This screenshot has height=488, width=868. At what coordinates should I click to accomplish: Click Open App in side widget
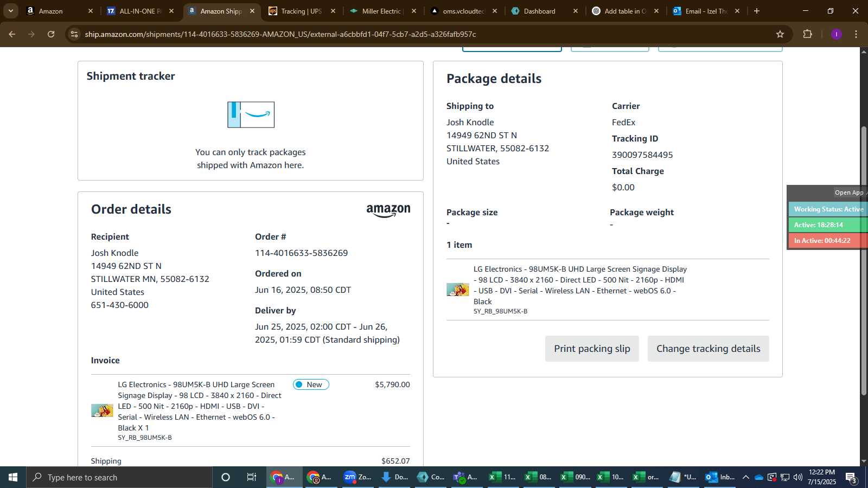[x=849, y=192]
